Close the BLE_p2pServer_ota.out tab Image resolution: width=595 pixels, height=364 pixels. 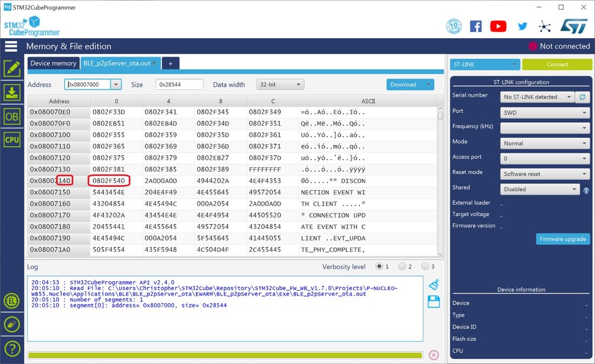(154, 63)
